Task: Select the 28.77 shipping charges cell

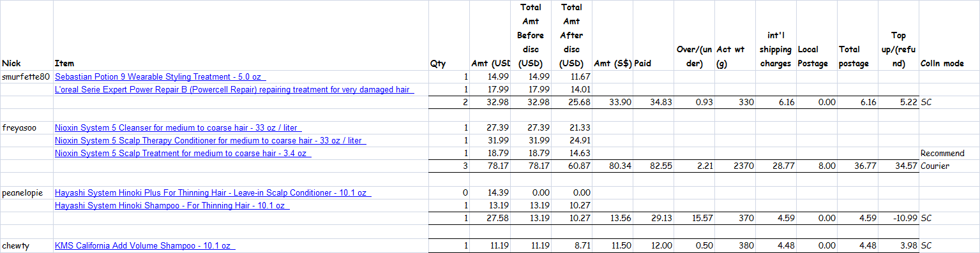Action: click(x=776, y=166)
